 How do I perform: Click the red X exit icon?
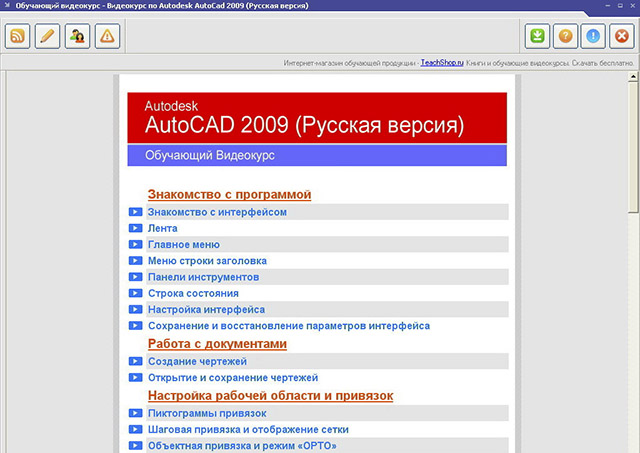coord(622,36)
